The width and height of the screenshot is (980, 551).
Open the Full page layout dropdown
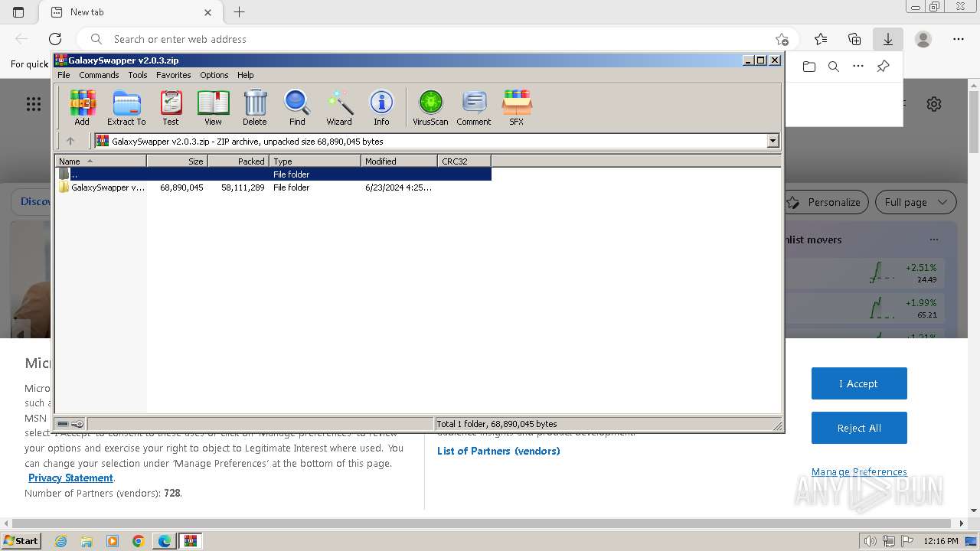(916, 202)
